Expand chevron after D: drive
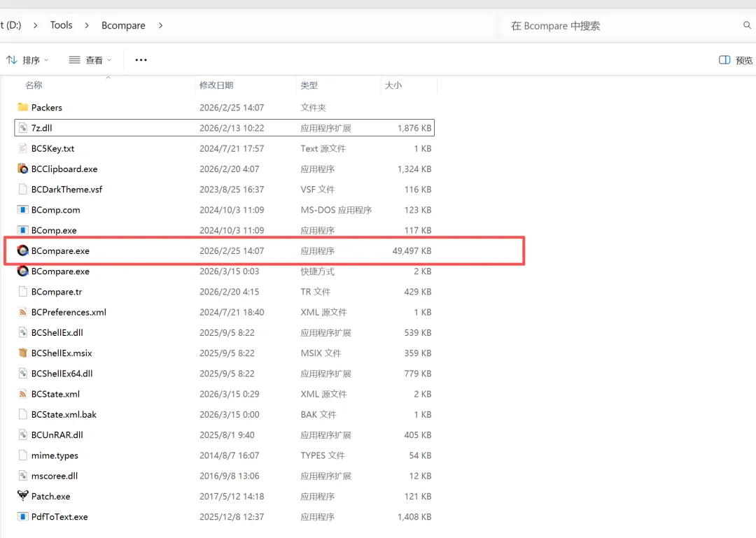This screenshot has height=538, width=756. (35, 26)
